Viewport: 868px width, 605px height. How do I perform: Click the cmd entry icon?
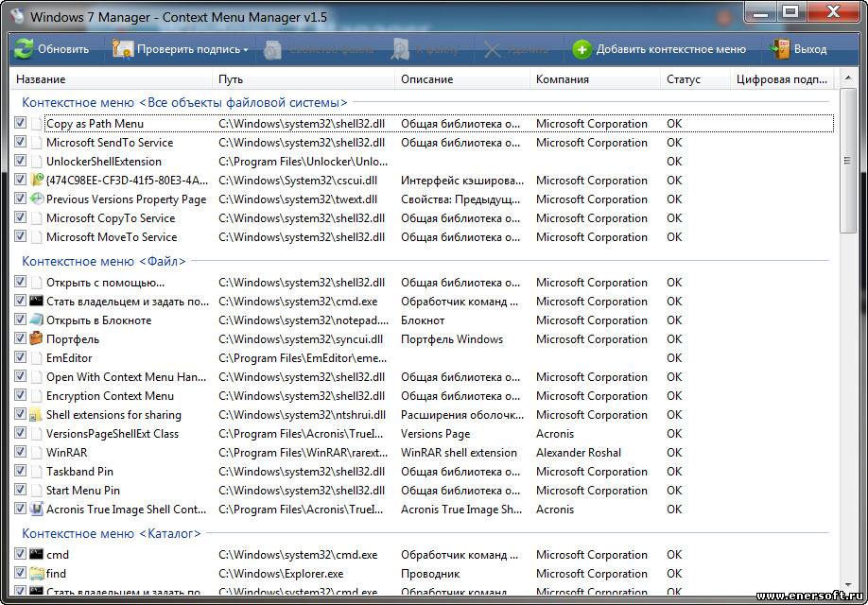[x=37, y=554]
